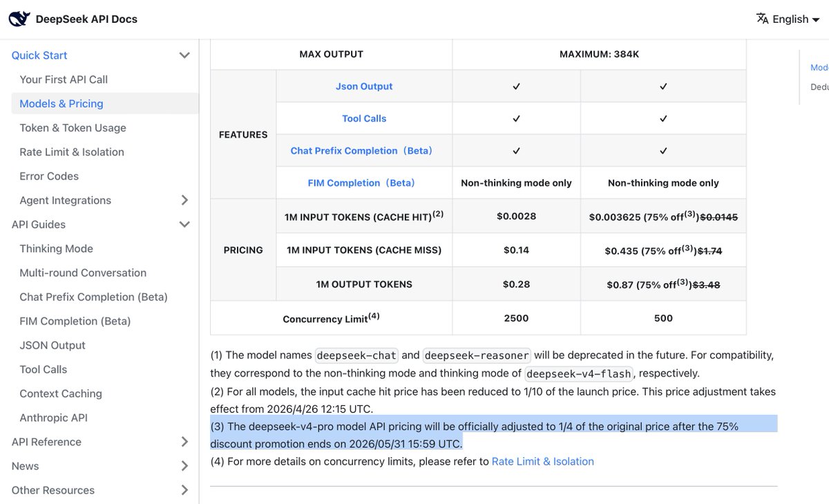Click the $0.14 price cell

(517, 250)
